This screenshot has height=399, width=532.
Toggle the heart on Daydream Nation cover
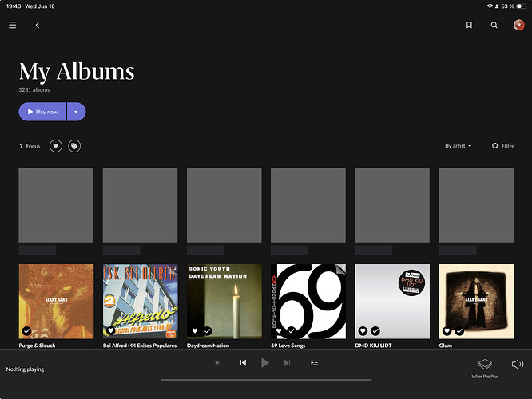pyautogui.click(x=195, y=331)
